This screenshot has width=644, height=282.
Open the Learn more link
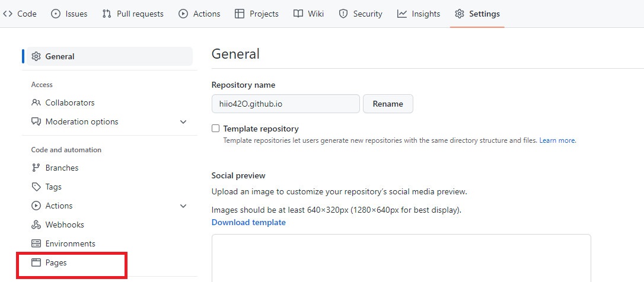coord(557,140)
